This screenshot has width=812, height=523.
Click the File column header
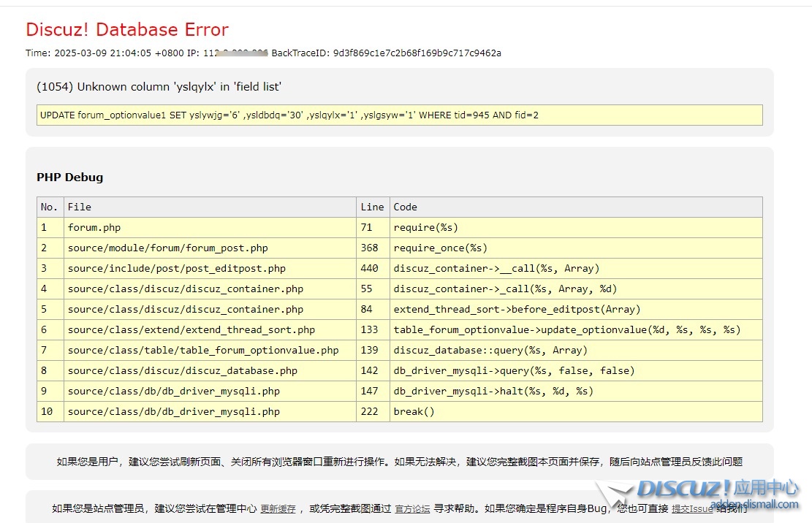pyautogui.click(x=80, y=207)
